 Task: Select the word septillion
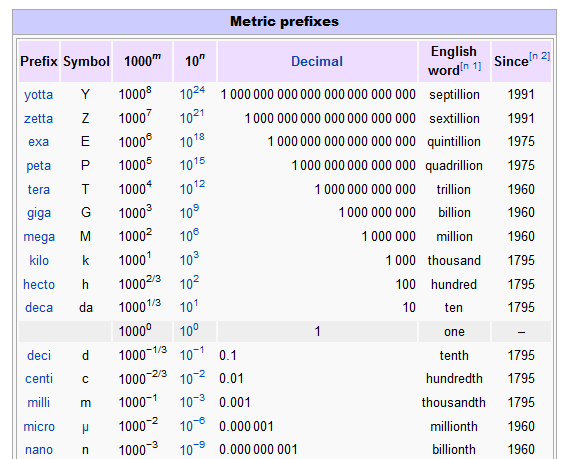454,95
